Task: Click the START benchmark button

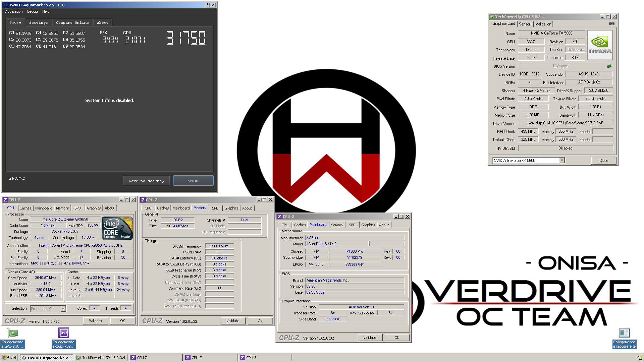Action: click(193, 181)
